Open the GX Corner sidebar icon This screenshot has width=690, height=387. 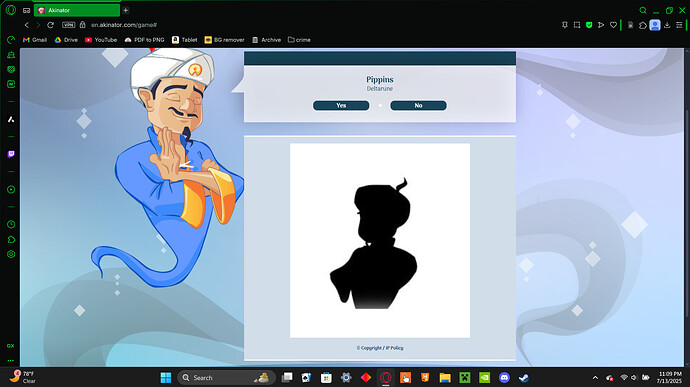[x=11, y=346]
